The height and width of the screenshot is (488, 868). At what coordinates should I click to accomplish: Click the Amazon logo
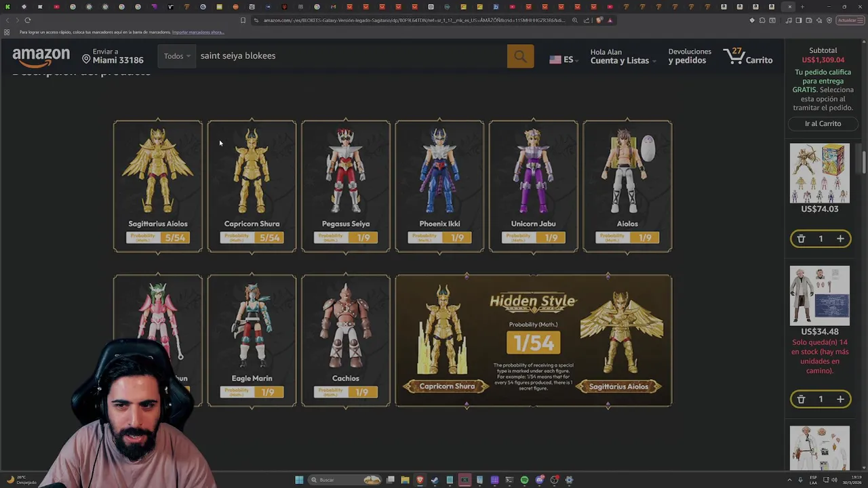coord(41,58)
